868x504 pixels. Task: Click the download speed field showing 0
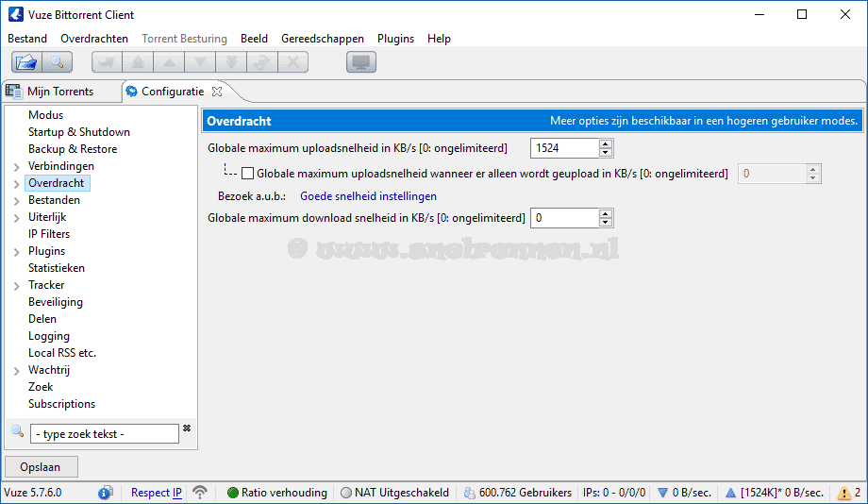[x=564, y=218]
